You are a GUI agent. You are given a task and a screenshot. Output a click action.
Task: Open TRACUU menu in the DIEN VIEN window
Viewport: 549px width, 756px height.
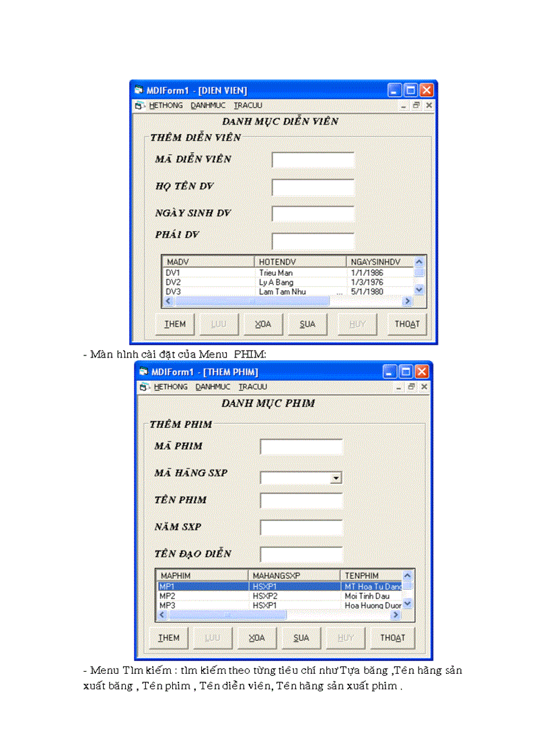248,106
